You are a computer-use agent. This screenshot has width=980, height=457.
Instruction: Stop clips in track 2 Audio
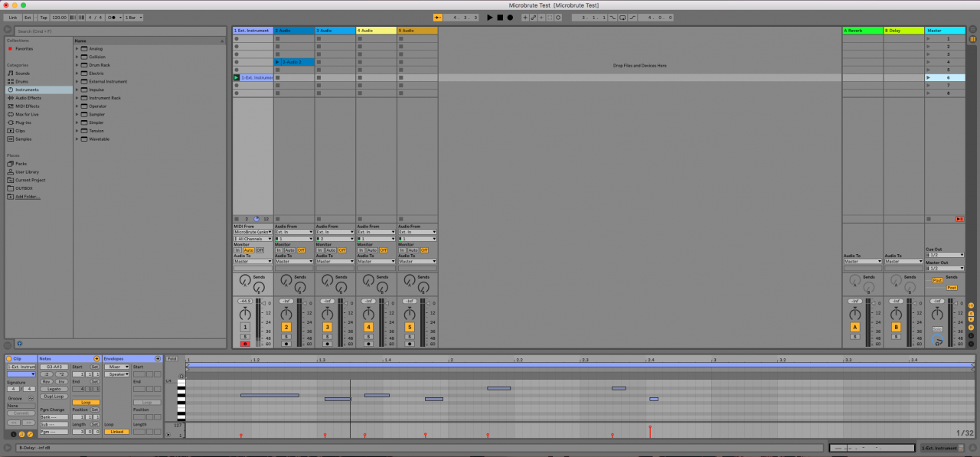(278, 219)
